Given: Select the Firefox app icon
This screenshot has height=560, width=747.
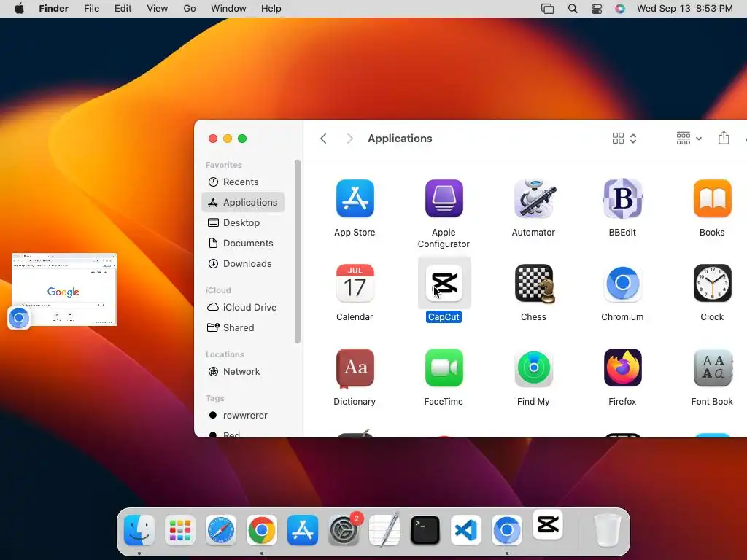Looking at the screenshot, I should click(623, 367).
